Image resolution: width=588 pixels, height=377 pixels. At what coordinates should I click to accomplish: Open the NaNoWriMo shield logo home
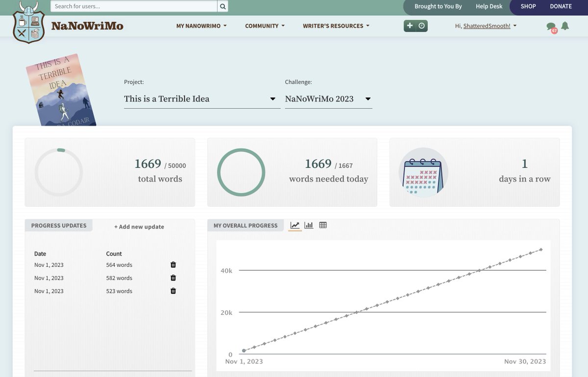click(29, 23)
